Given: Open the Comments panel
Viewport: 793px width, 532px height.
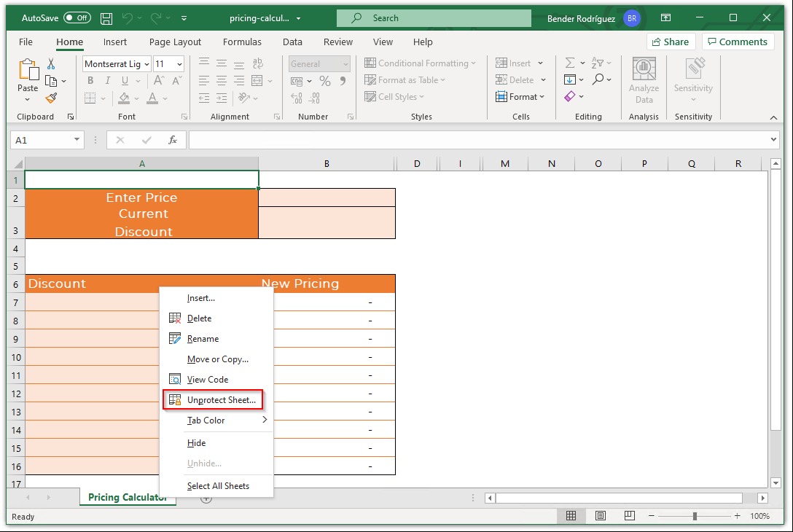Looking at the screenshot, I should tap(738, 42).
